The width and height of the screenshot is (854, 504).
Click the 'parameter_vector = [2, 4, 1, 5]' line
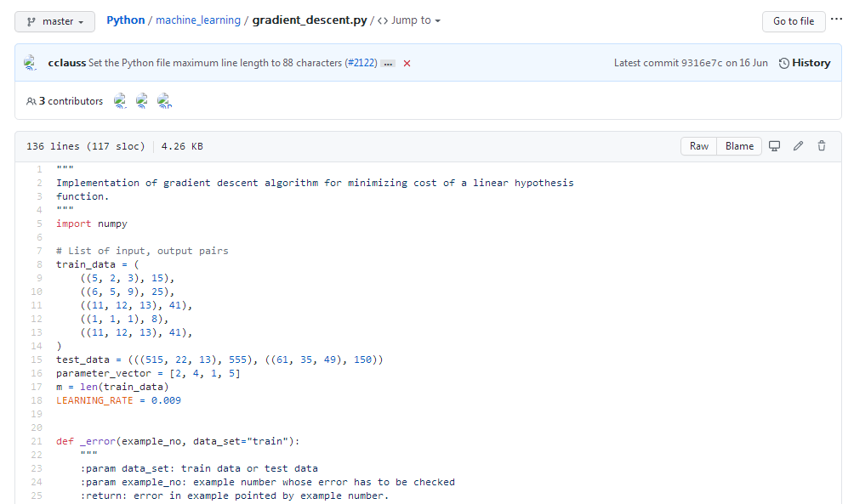click(148, 373)
